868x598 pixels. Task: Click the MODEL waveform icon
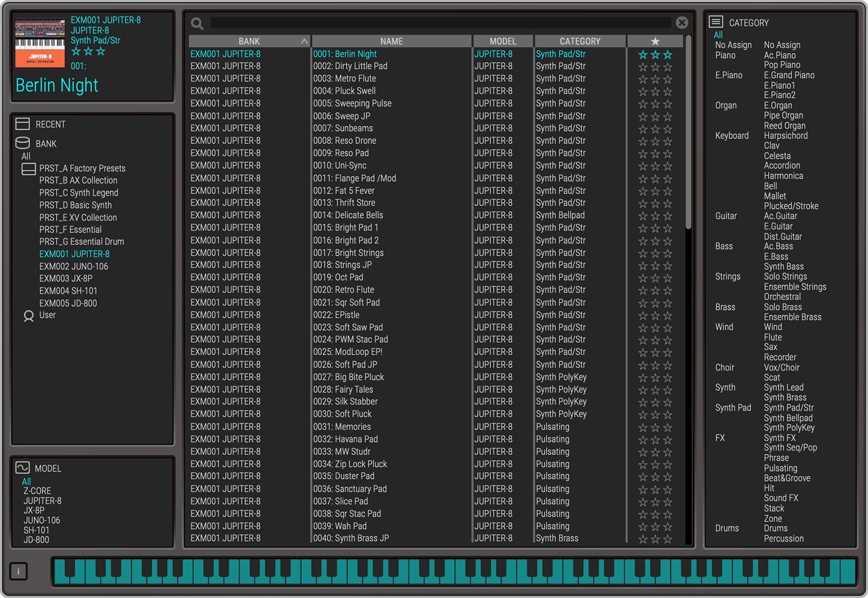[23, 468]
